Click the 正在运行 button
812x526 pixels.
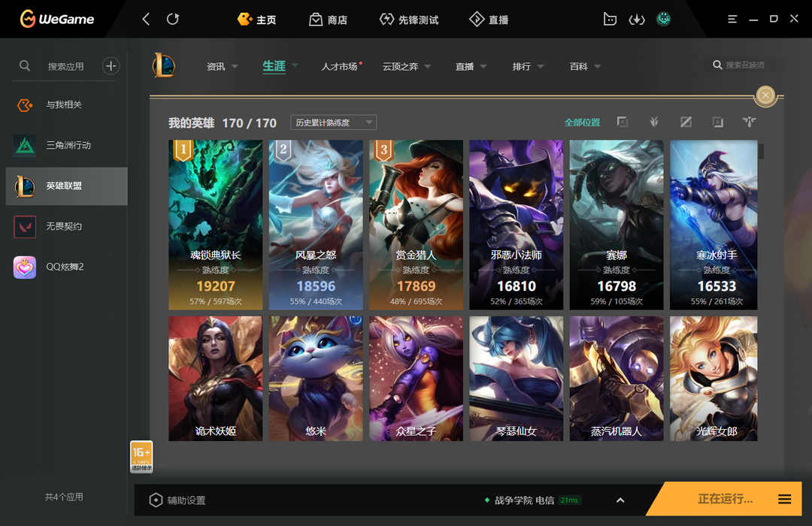725,499
